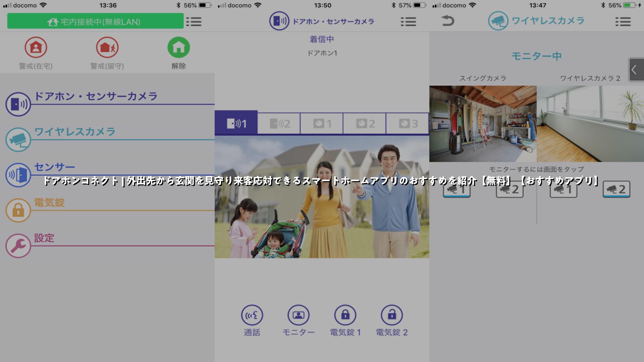
Task: Open the スイングカメラ garage thumbnail
Action: pyautogui.click(x=483, y=124)
